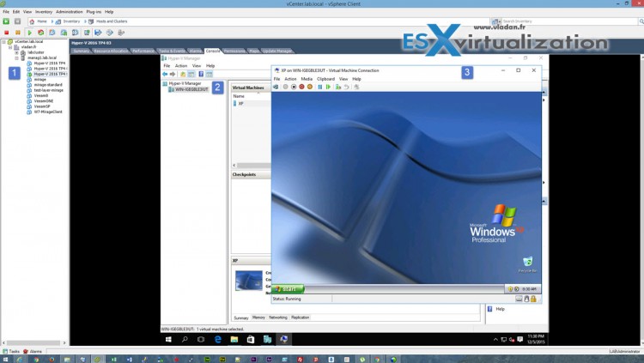Image resolution: width=644 pixels, height=363 pixels.
Task: Click the Turn Off icon in VM Connection toolbar
Action: [294, 87]
